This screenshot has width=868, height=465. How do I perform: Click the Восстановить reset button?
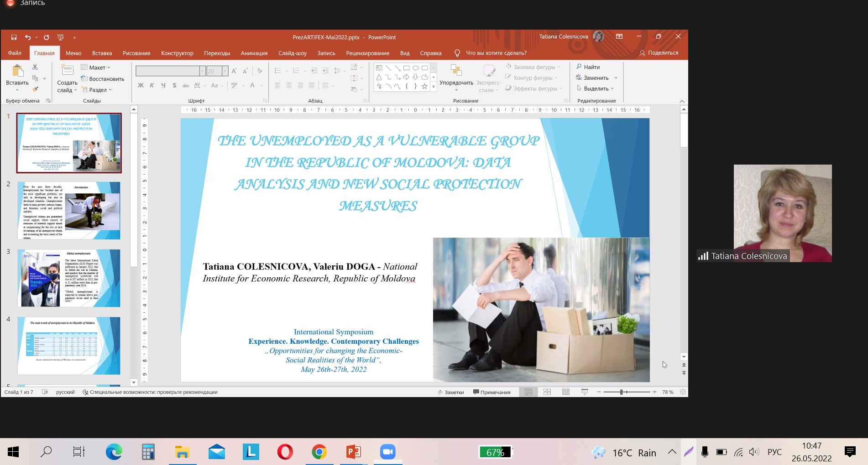[x=103, y=79]
